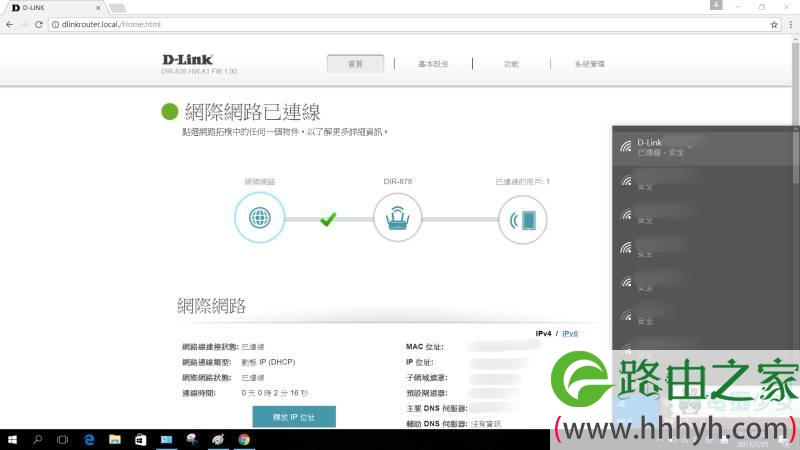Image resolution: width=800 pixels, height=450 pixels.
Task: Open the Chrome three-dot menu
Action: (x=790, y=24)
